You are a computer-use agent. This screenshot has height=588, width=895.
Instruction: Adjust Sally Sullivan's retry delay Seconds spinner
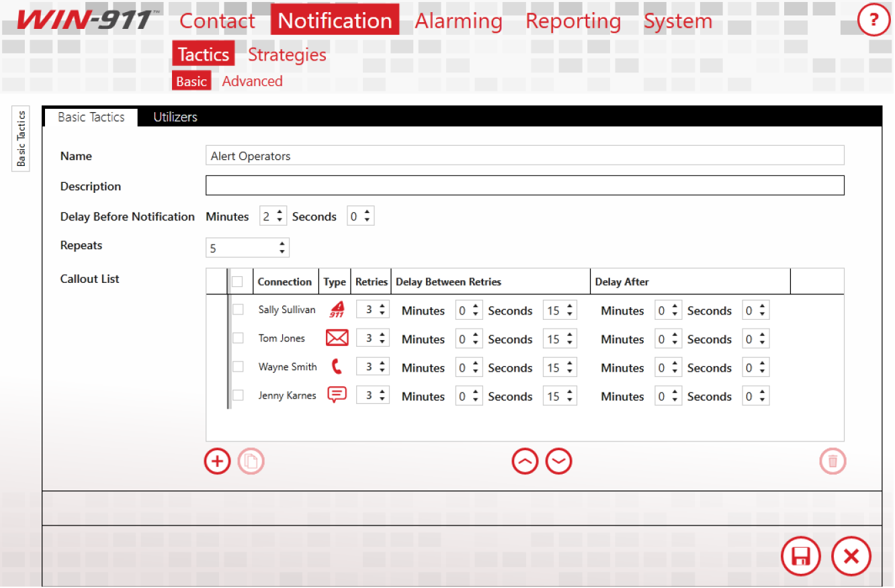560,310
